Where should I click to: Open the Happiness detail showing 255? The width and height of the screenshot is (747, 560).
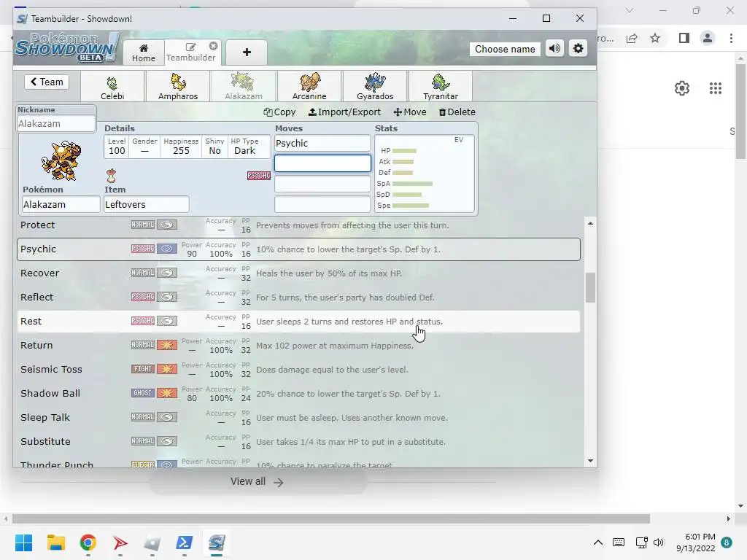[181, 147]
